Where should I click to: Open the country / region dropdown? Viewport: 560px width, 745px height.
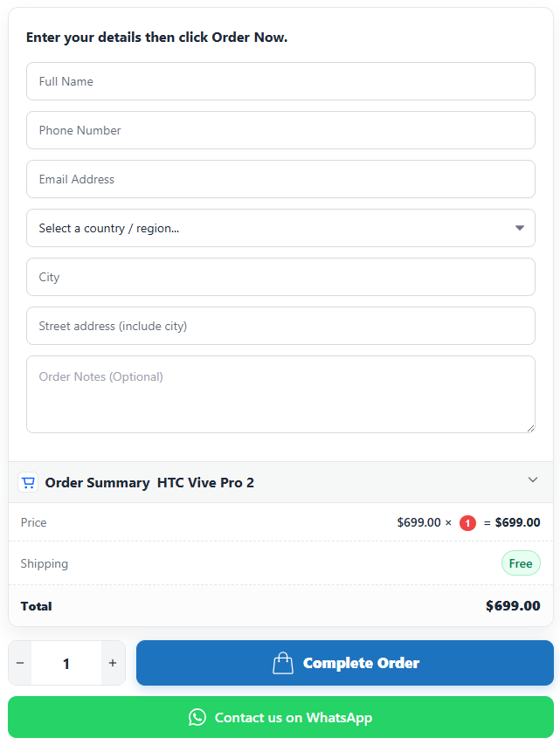(280, 228)
